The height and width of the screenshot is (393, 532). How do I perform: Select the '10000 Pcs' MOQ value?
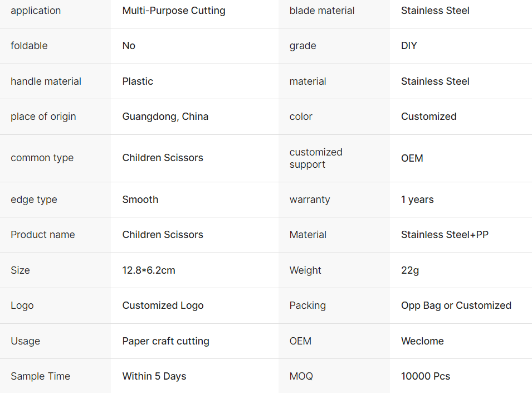tap(426, 376)
